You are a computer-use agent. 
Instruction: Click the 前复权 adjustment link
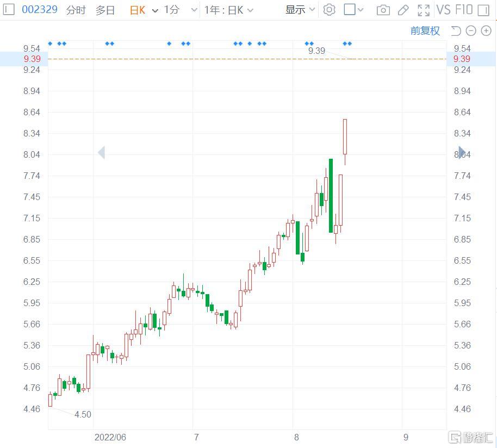coord(425,31)
